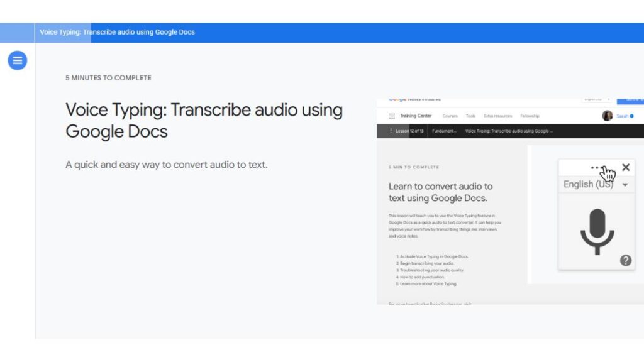Click Sarah's profile avatar
The width and height of the screenshot is (644, 362).
tap(608, 116)
